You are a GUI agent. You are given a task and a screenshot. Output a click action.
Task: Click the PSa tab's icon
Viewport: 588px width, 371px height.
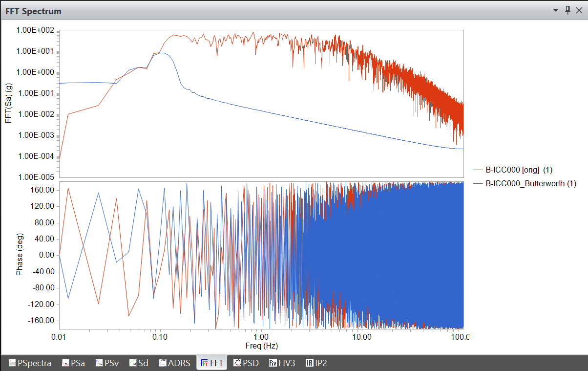[x=65, y=363]
